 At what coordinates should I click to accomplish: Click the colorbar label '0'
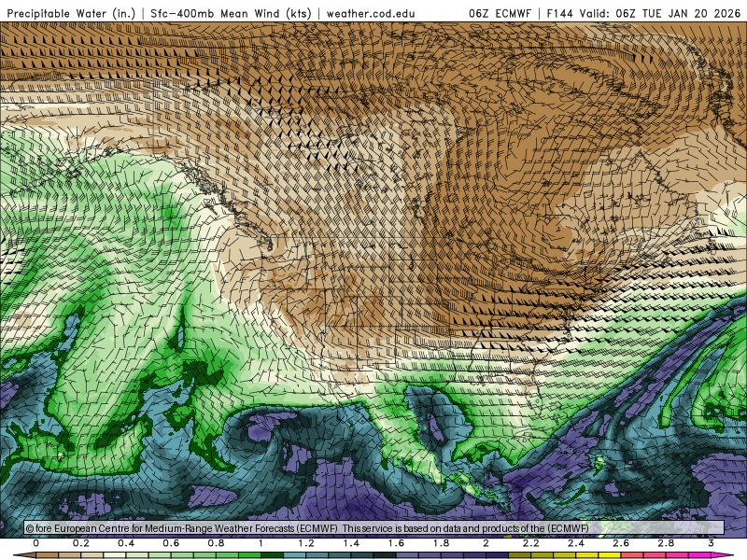coord(36,543)
